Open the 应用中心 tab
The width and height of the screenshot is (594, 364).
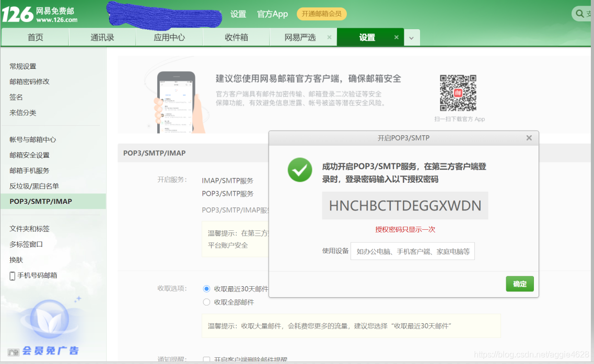(169, 38)
